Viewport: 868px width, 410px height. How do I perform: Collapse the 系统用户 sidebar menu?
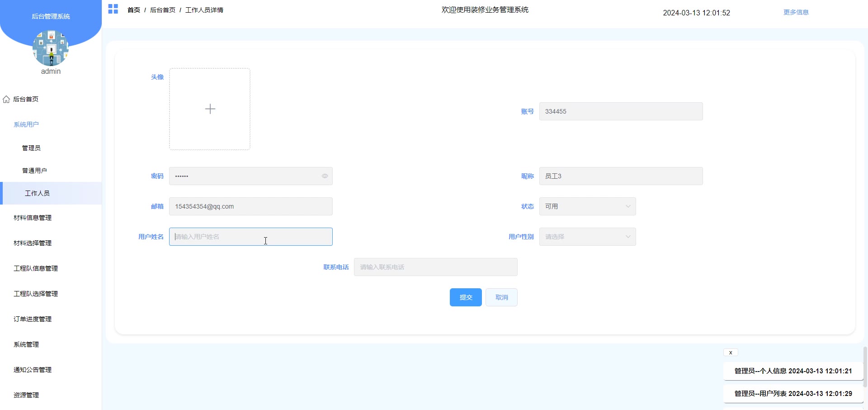pos(51,124)
